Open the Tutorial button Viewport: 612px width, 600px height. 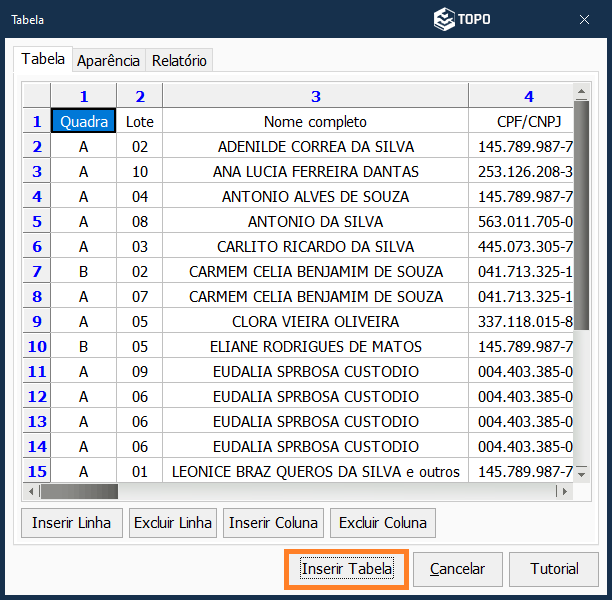554,569
